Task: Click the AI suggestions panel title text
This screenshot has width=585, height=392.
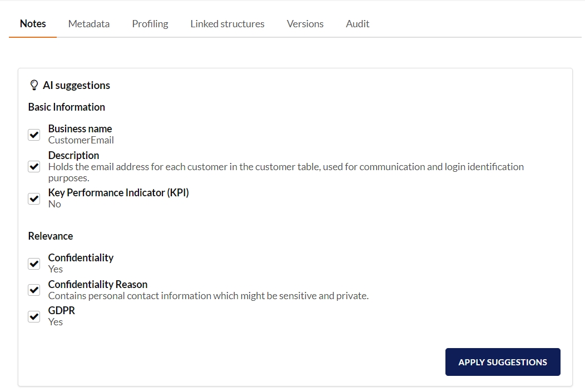Action: pyautogui.click(x=76, y=86)
